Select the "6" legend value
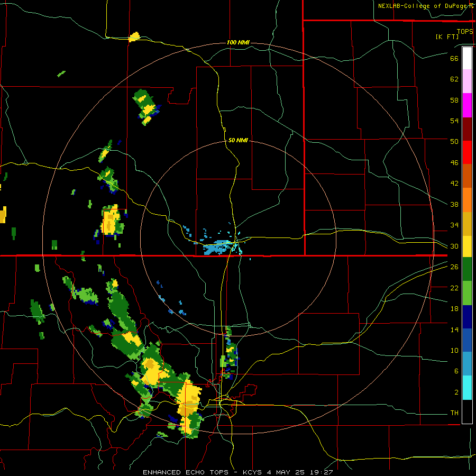476x476 pixels. coord(456,371)
